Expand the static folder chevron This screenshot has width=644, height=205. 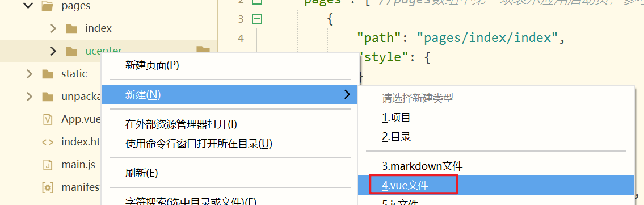click(x=29, y=74)
